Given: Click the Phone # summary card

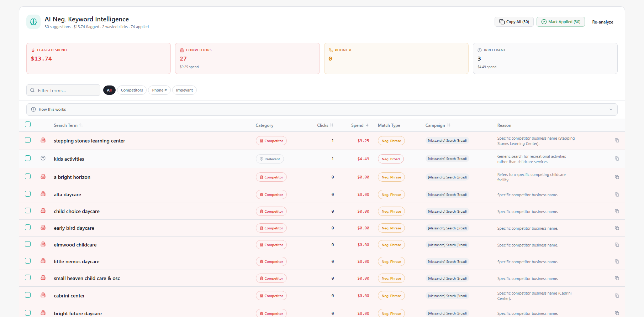Looking at the screenshot, I should (396, 58).
